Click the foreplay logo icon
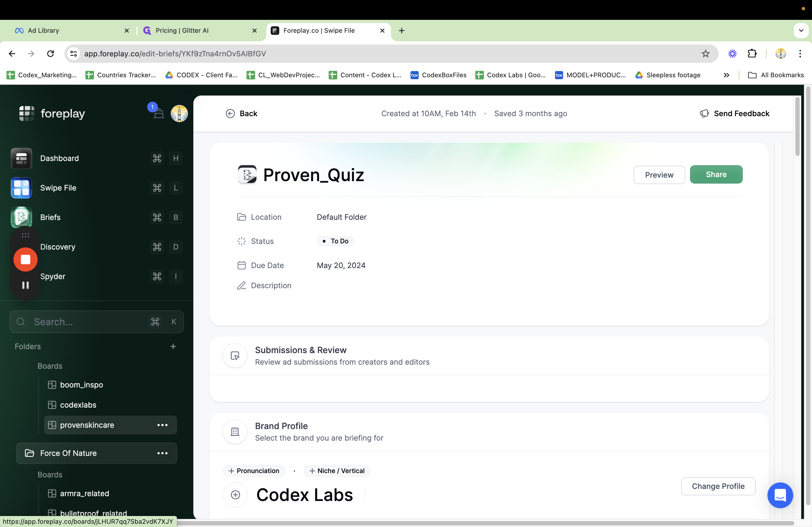 (27, 113)
